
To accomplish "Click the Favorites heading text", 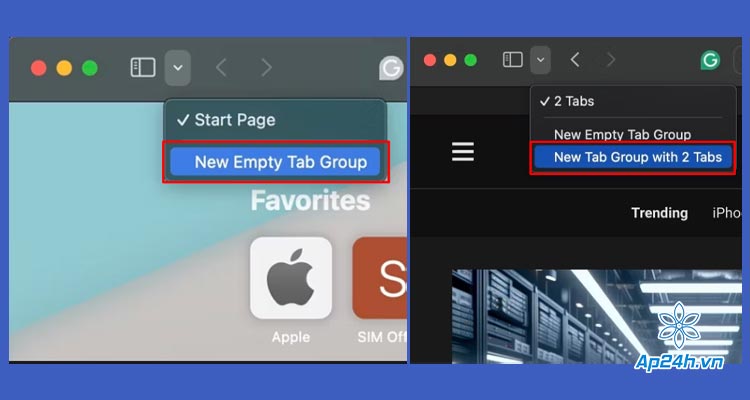I will point(310,200).
